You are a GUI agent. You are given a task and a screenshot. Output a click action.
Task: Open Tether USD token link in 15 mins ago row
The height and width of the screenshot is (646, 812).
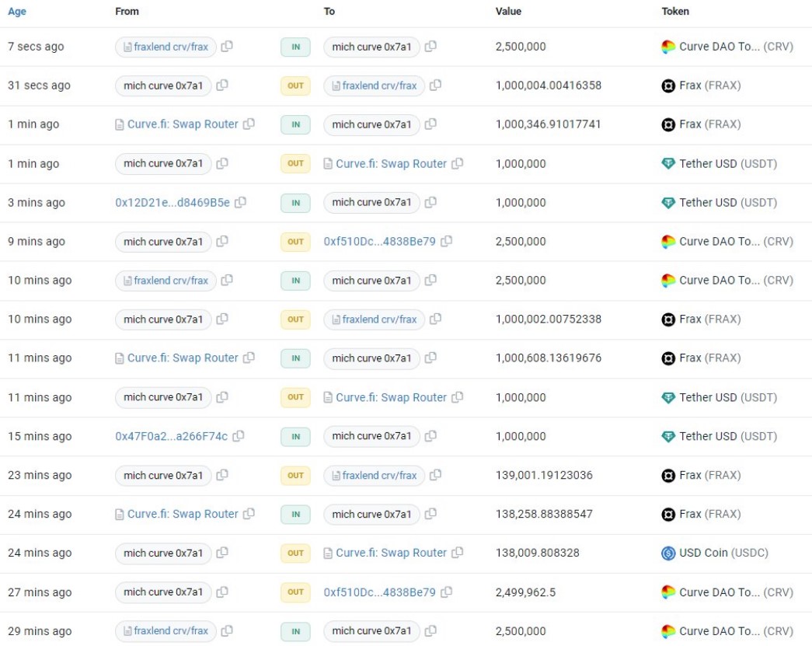point(728,436)
